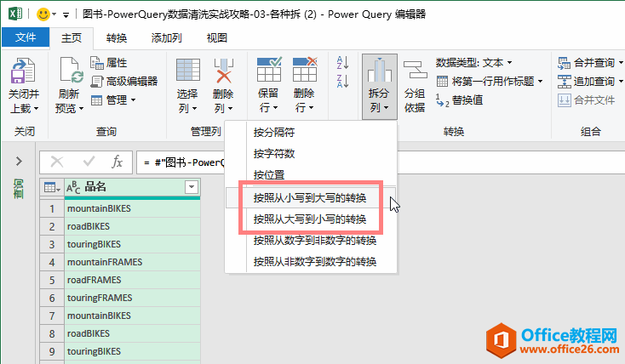Click the Choose Columns (选择列) icon

pos(187,70)
